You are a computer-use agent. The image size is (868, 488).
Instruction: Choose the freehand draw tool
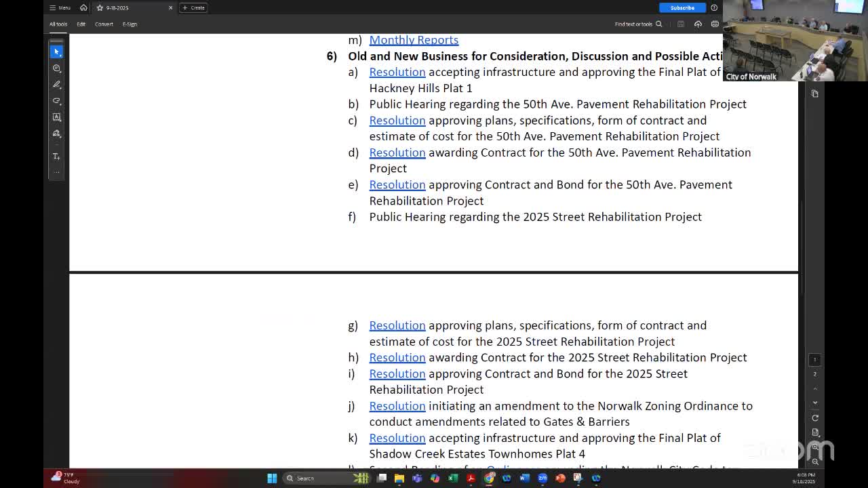click(56, 100)
